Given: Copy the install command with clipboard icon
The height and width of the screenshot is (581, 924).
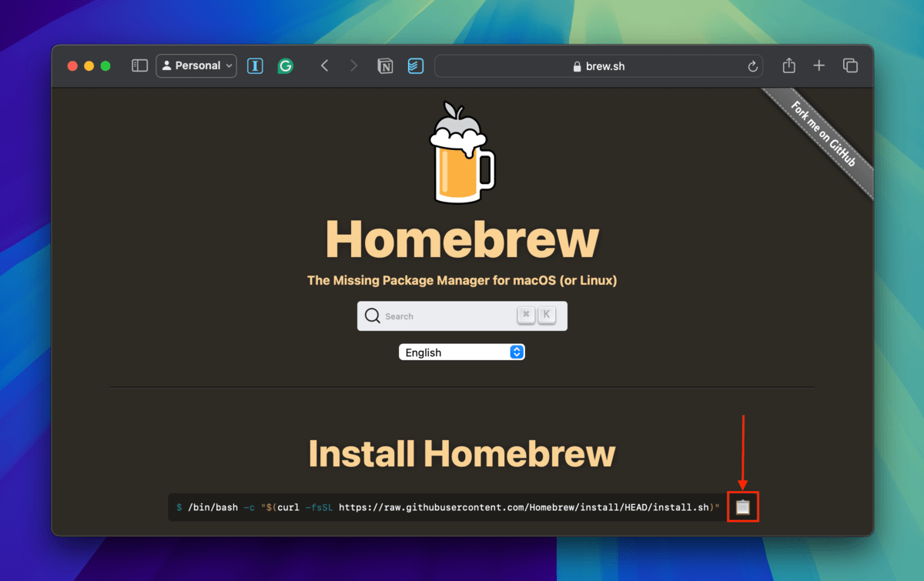Looking at the screenshot, I should click(742, 507).
